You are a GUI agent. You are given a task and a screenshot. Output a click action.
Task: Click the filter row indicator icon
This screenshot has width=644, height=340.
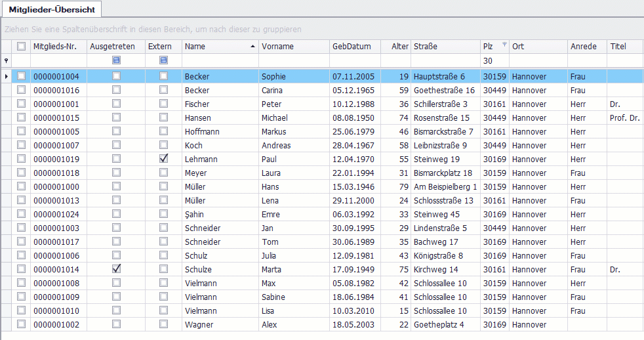pos(7,60)
